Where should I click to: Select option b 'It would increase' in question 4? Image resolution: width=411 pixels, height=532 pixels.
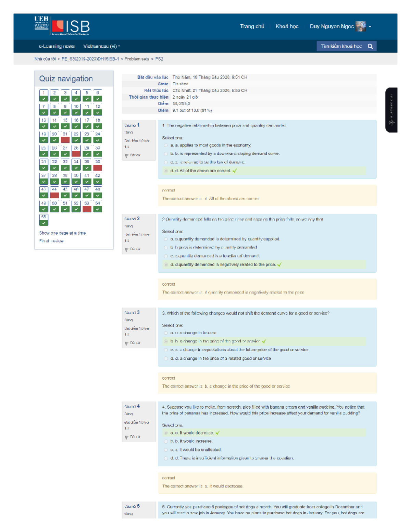(165, 441)
